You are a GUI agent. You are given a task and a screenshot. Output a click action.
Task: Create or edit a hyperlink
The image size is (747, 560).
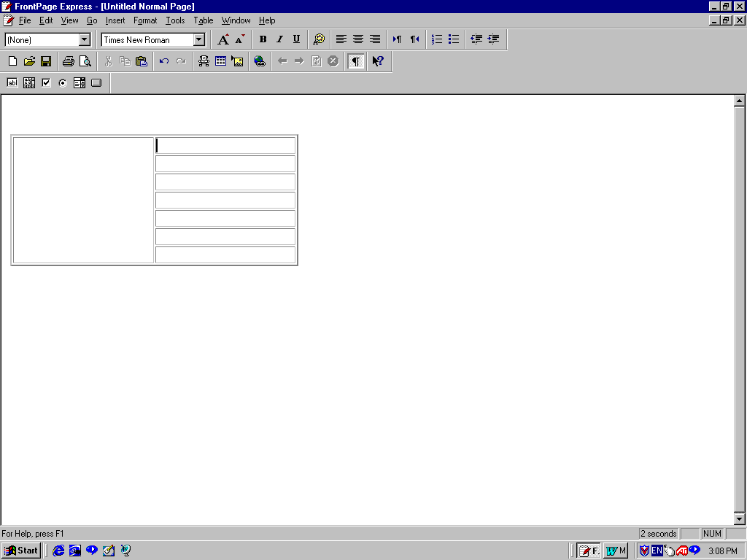pyautogui.click(x=260, y=61)
